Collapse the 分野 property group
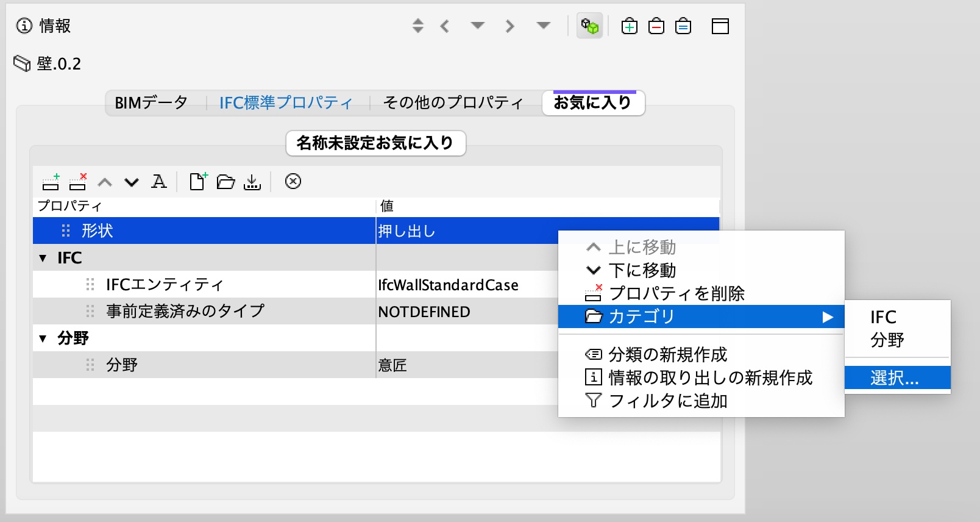 click(x=43, y=338)
